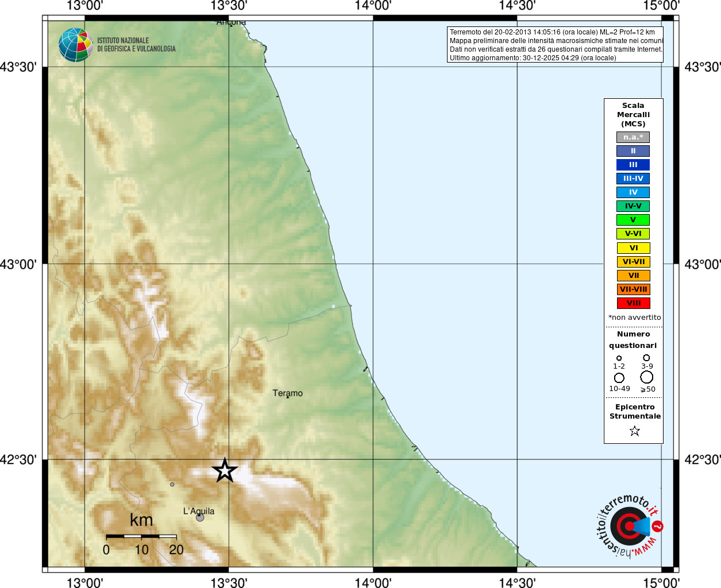This screenshot has width=721, height=588.
Task: Click the earthquake info text box
Action: [555, 45]
